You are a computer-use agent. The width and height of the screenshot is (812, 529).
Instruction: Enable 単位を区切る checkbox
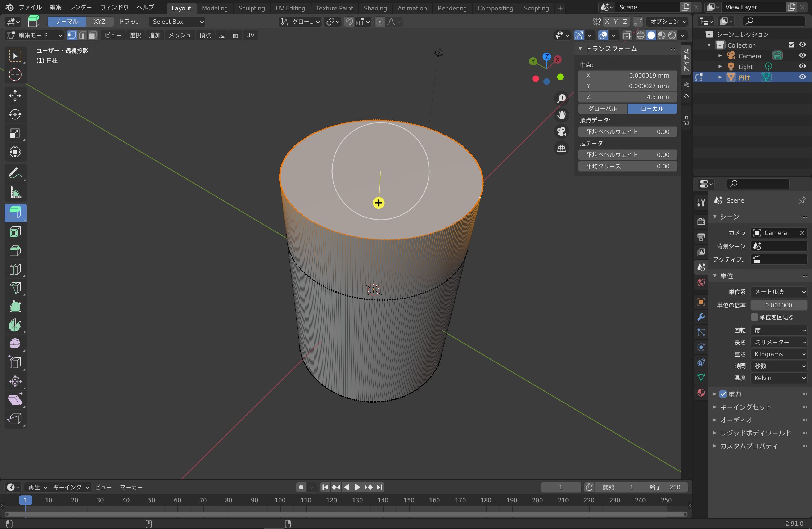[x=754, y=317]
